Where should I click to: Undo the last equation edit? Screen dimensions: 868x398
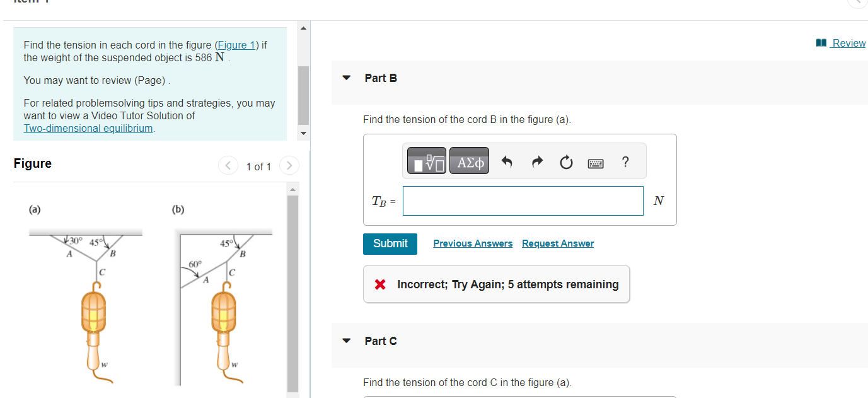[x=506, y=161]
